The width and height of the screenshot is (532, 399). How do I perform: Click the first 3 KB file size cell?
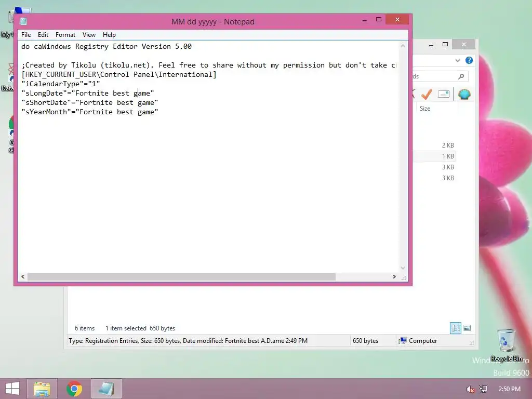[x=447, y=167]
